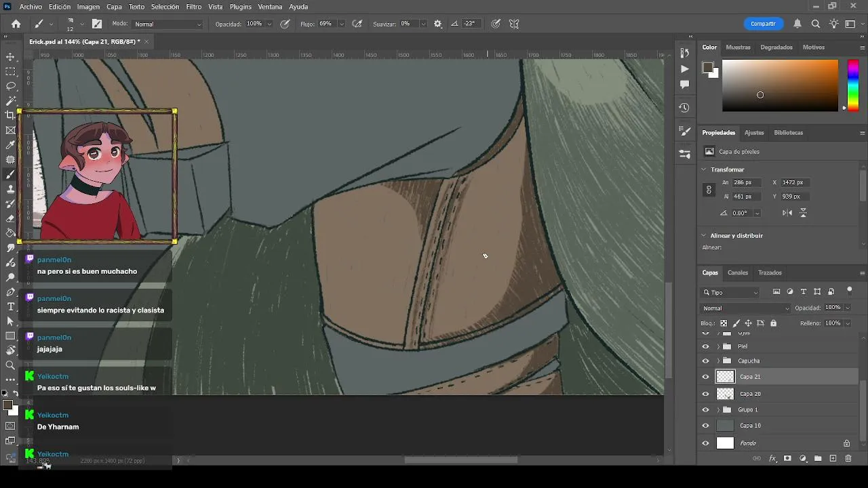Delete the selected layer
This screenshot has height=488, width=868.
848,459
